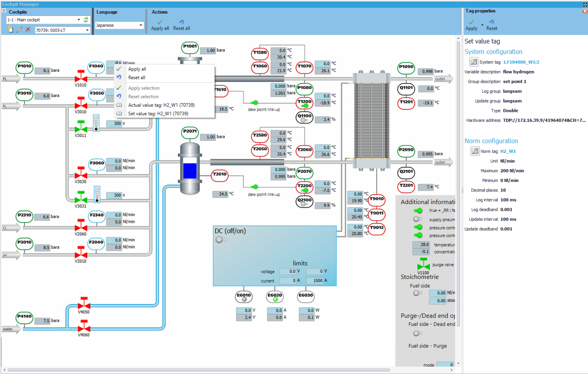
Task: Click the System tag edit icon
Action: 474,62
